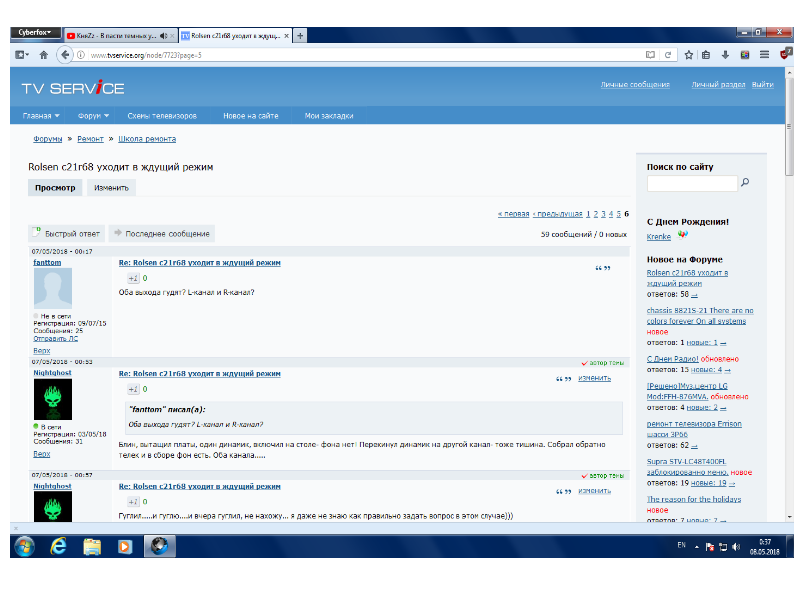This screenshot has height=600, width=800.
Task: Switch to the Изменить tab
Action: (x=110, y=188)
